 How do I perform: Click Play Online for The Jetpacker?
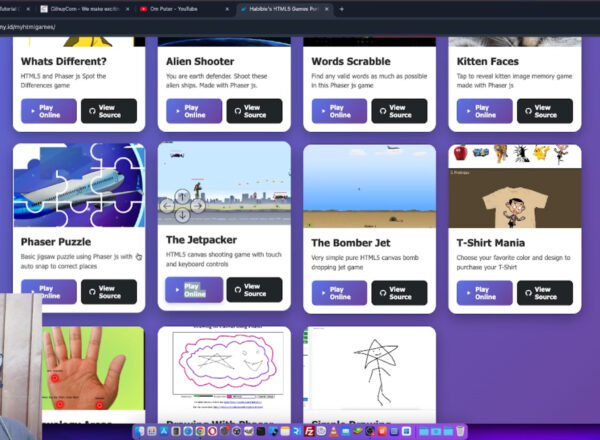pos(192,290)
